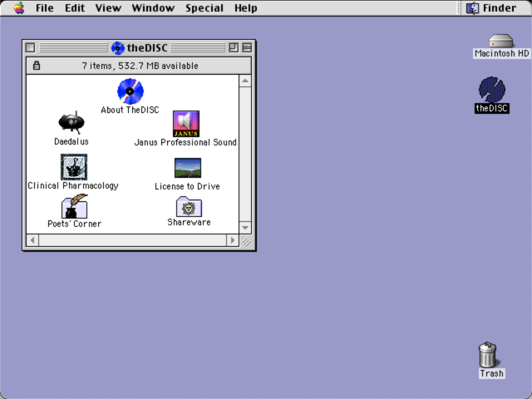Click the "Janus Professional Sound" label
The image size is (532, 399).
[x=185, y=142]
